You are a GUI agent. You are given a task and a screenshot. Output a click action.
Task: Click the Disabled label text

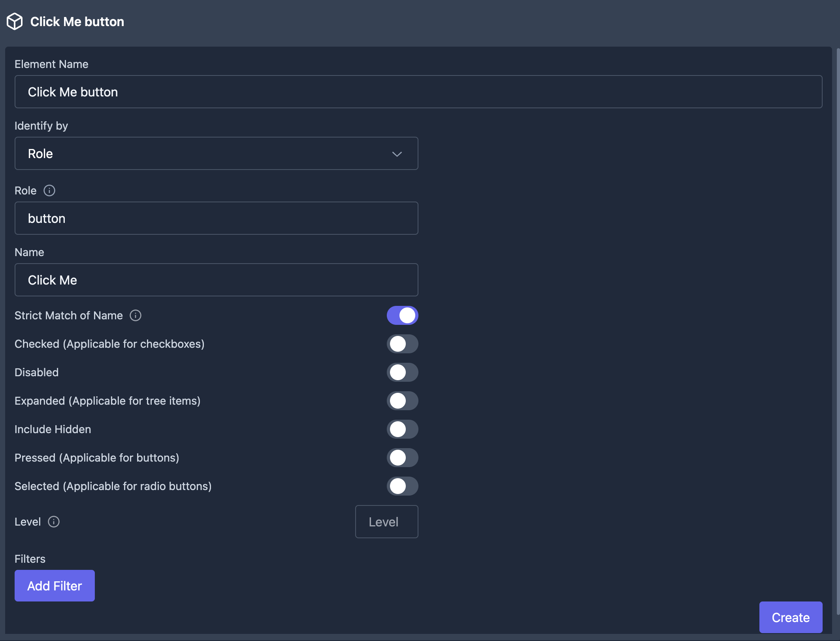tap(37, 372)
